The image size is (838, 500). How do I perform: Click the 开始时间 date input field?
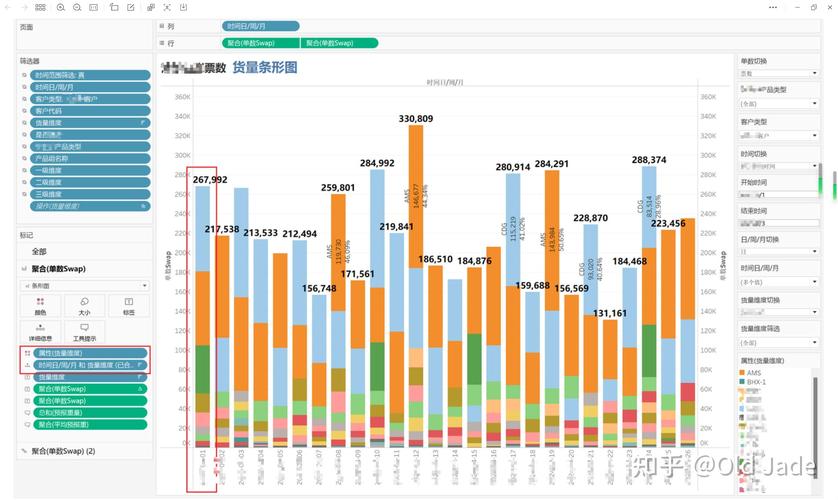point(779,194)
